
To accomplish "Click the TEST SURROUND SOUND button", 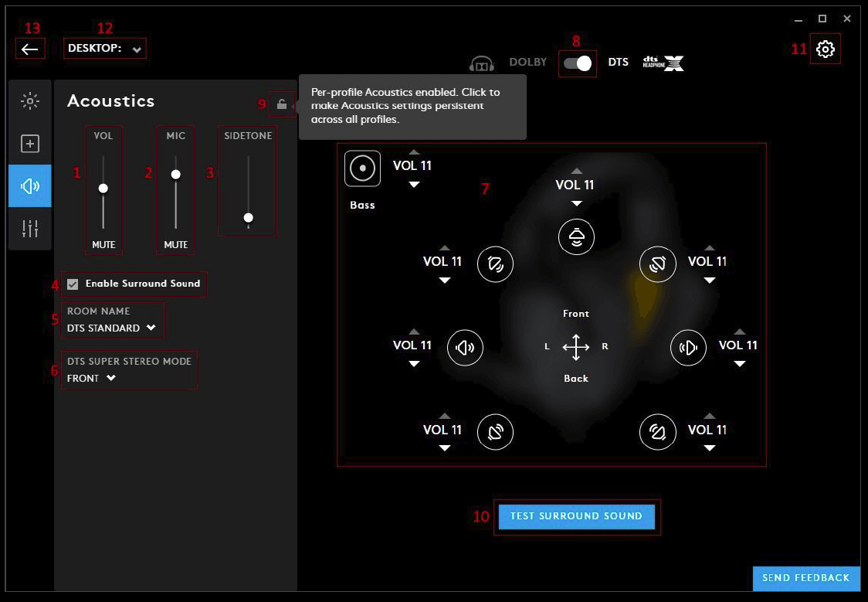I will click(x=577, y=516).
